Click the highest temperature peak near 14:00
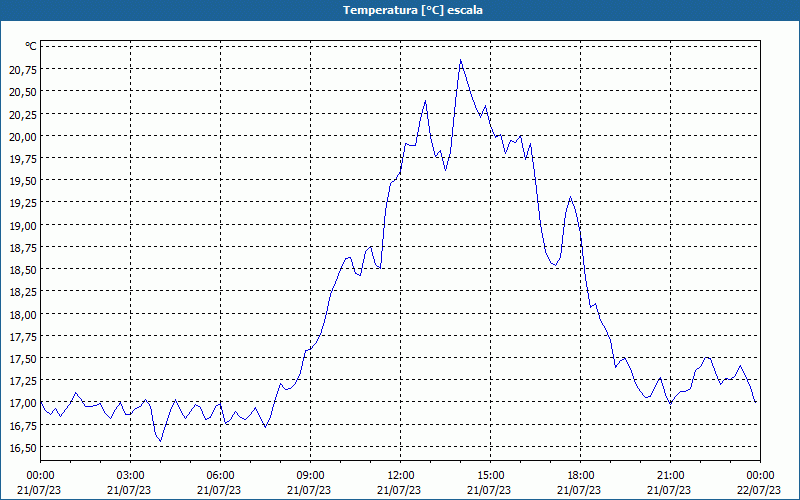 (461, 60)
